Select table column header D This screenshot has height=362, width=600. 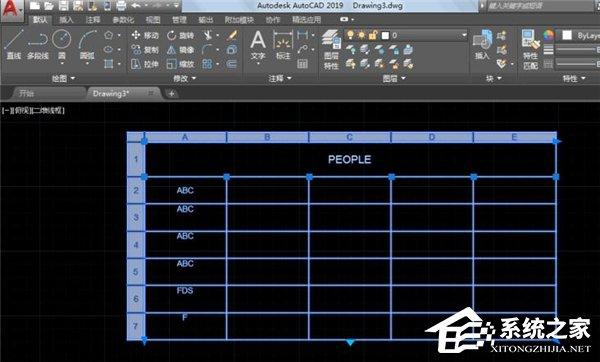pos(432,137)
